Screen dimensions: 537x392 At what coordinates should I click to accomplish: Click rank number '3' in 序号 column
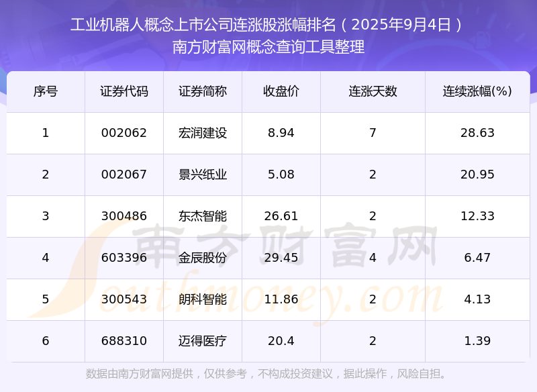[x=46, y=216]
